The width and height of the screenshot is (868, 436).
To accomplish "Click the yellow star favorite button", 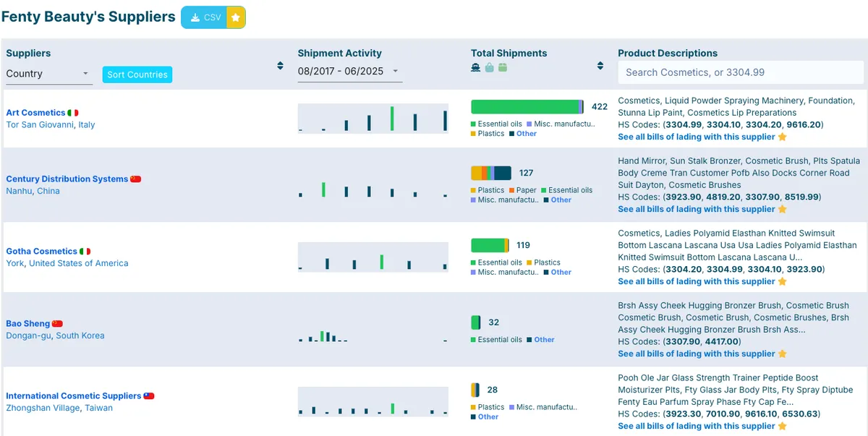I will click(236, 17).
